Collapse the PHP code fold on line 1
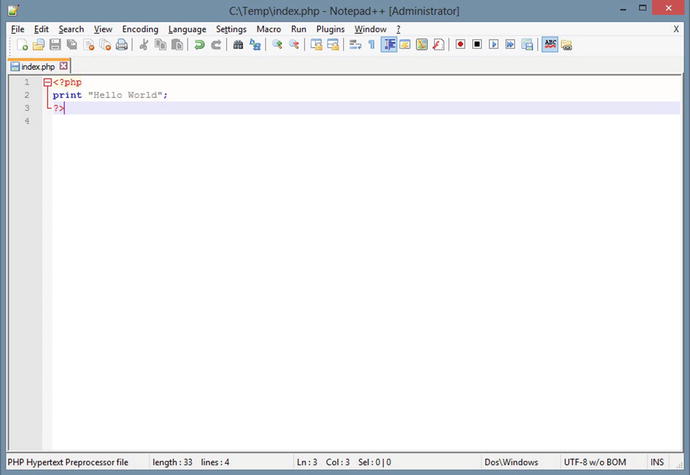 (x=47, y=82)
